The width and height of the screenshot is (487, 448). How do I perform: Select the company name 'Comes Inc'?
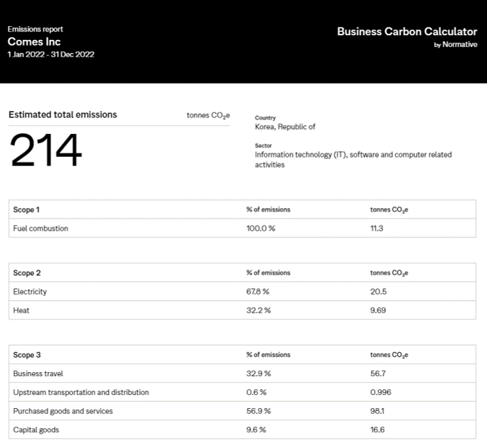tap(34, 42)
